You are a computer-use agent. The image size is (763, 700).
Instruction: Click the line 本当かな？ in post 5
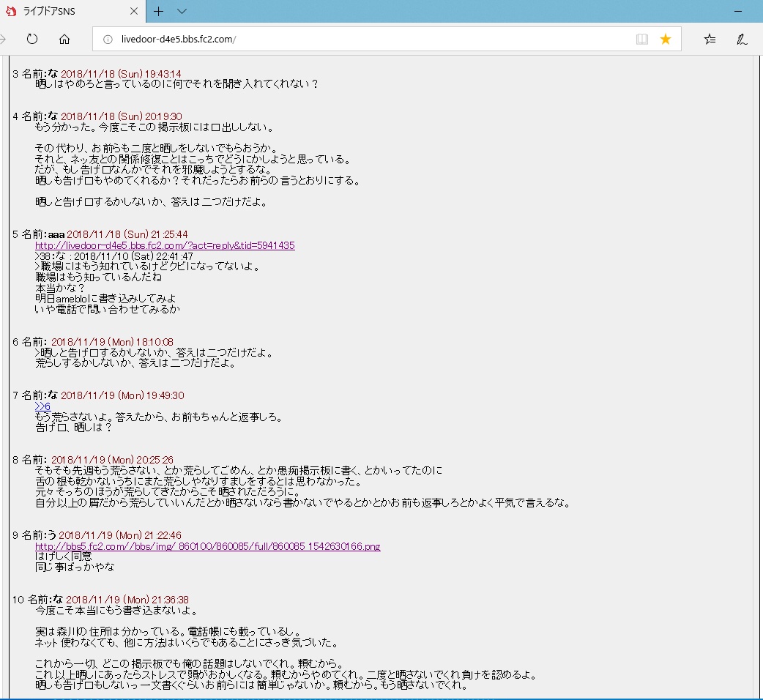click(60, 288)
